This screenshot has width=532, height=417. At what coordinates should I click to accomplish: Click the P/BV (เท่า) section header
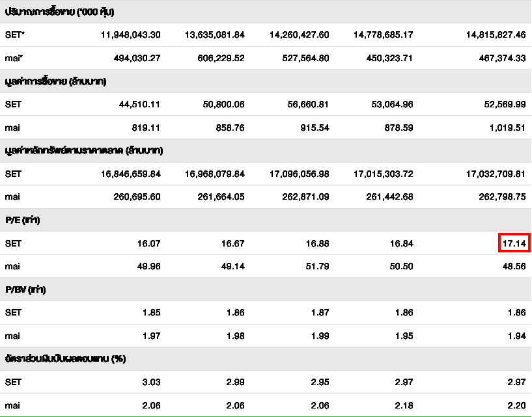25,289
